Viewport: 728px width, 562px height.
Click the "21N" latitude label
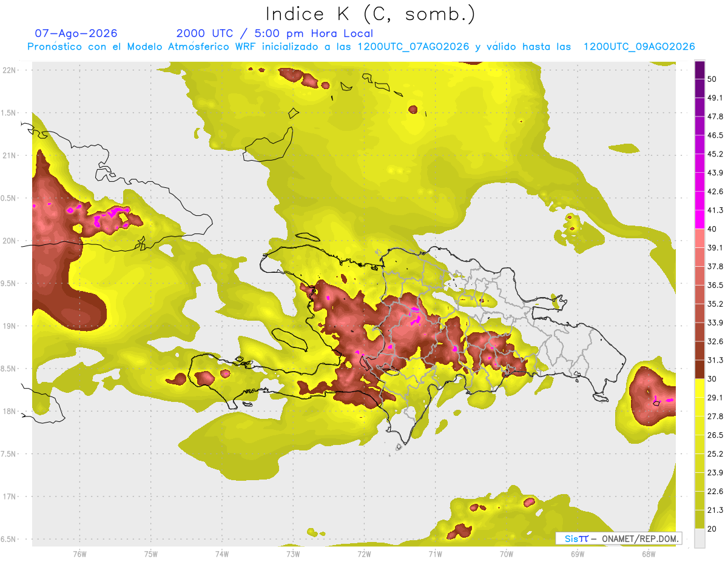9,156
